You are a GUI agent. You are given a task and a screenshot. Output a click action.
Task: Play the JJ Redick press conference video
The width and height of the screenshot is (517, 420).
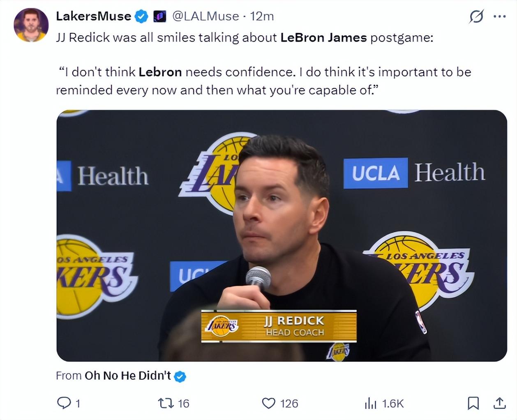282,235
